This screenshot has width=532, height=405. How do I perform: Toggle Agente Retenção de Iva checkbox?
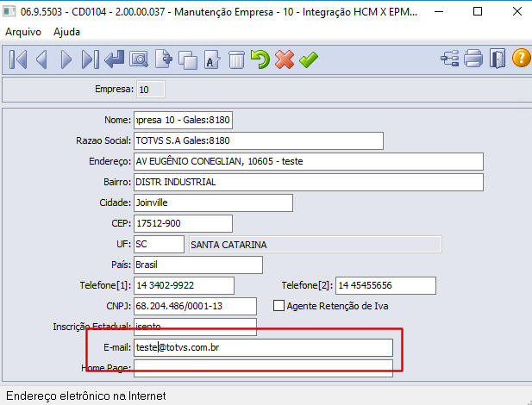[x=279, y=306]
